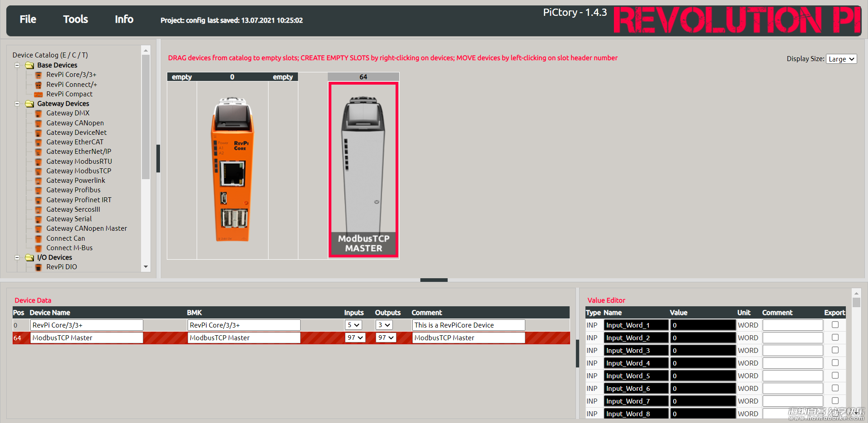Image resolution: width=868 pixels, height=423 pixels.
Task: Click the Gateway DMX icon
Action: tap(39, 114)
